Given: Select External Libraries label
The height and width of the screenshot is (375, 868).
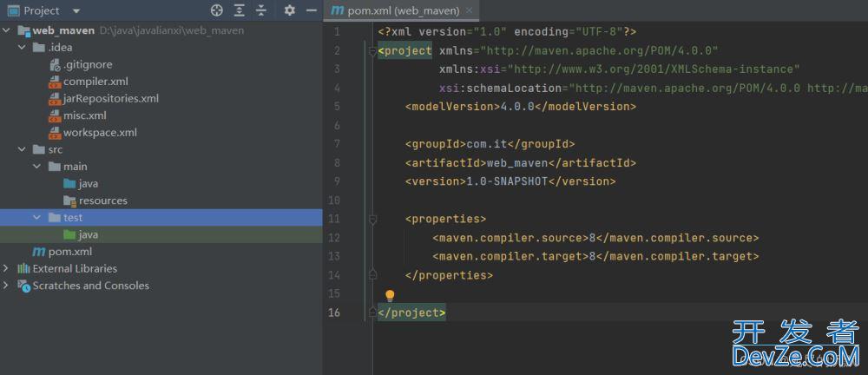Looking at the screenshot, I should (x=75, y=268).
